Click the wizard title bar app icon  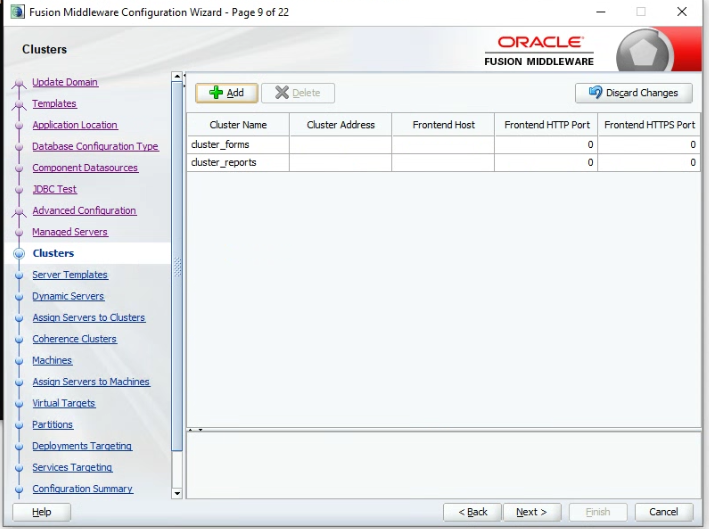click(x=17, y=12)
